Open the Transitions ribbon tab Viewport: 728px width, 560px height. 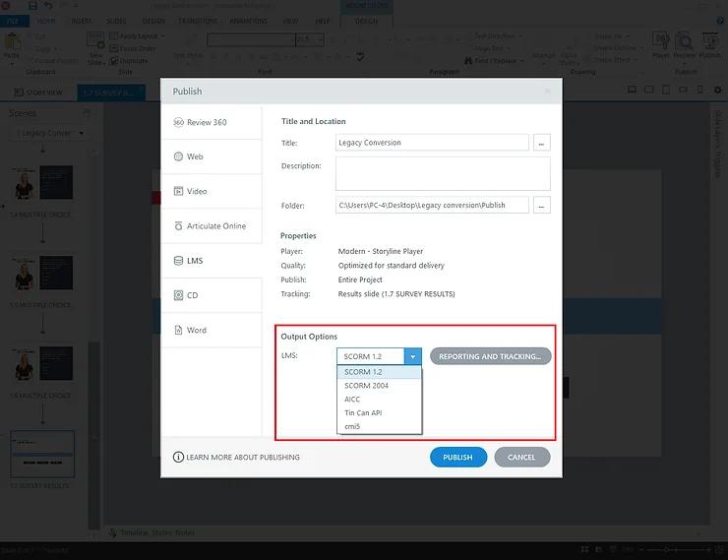click(x=199, y=21)
